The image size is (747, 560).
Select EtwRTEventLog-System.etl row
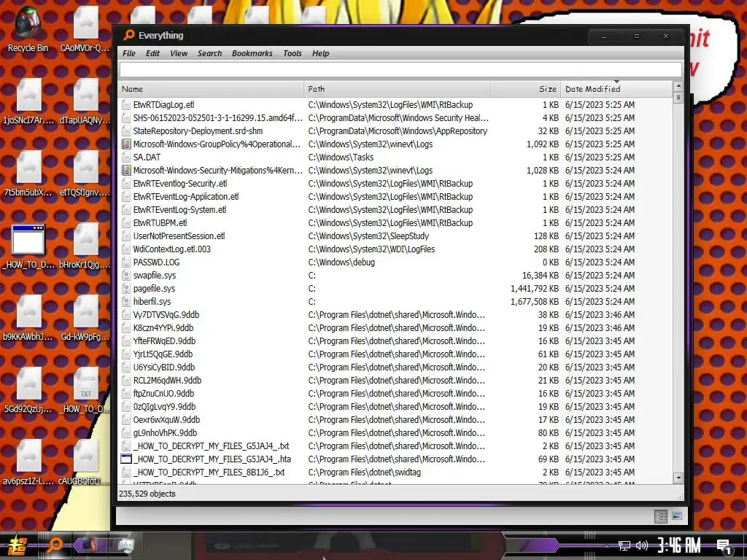395,209
